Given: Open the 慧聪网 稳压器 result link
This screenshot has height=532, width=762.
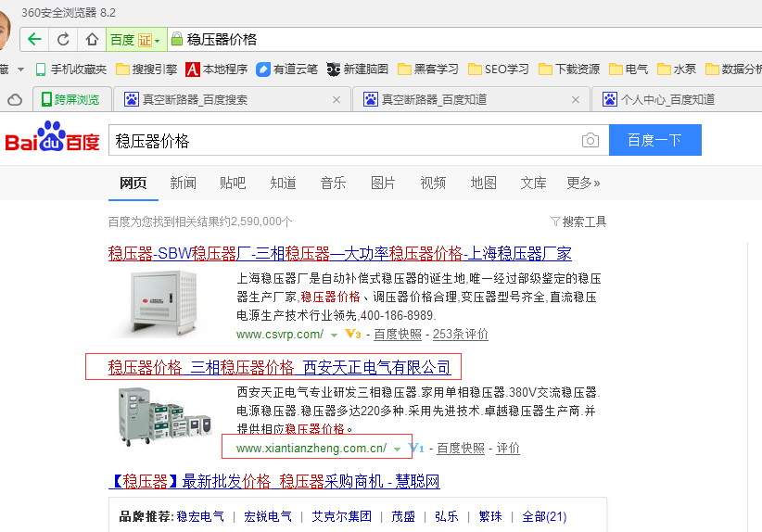Looking at the screenshot, I should click(x=274, y=481).
